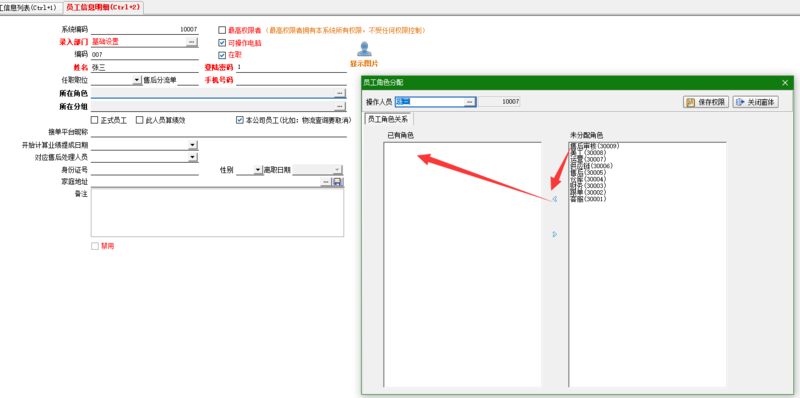Toggle 禁用 checkbox

pyautogui.click(x=94, y=246)
